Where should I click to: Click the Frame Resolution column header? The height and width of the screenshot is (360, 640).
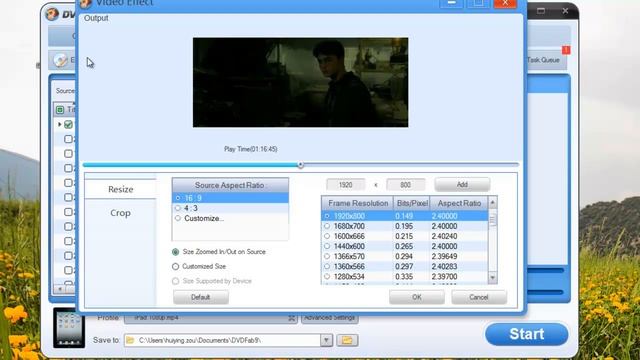click(x=358, y=203)
